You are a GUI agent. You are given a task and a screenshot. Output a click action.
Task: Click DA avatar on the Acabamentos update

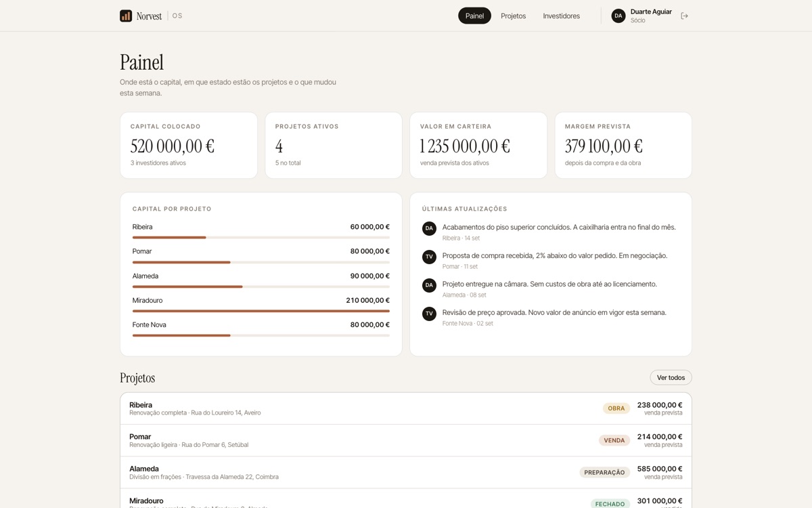point(429,228)
